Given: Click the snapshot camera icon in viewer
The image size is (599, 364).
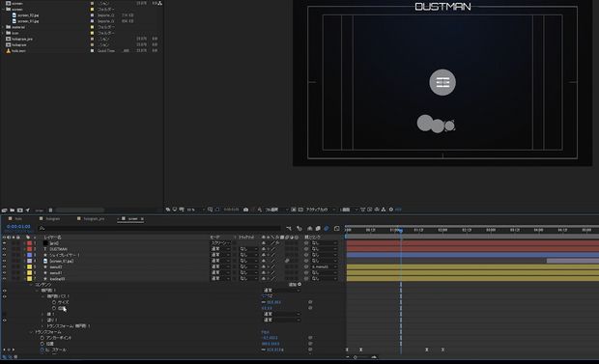Looking at the screenshot, I should (x=245, y=210).
